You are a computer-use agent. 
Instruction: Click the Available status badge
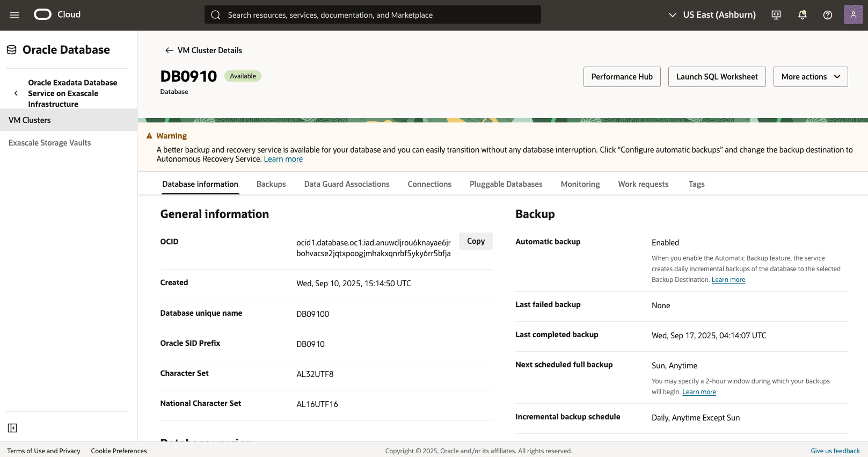click(243, 76)
